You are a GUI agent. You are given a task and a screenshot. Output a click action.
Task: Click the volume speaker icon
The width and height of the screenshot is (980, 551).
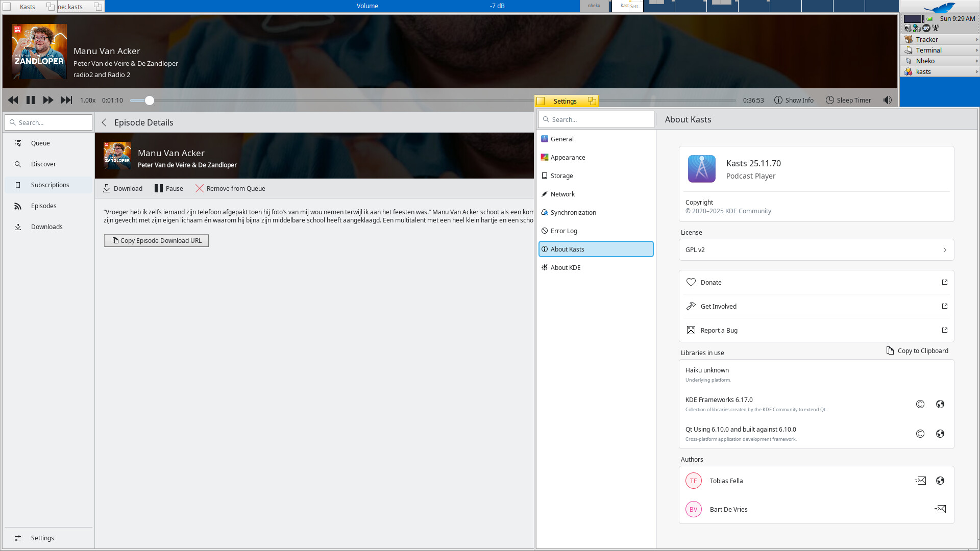point(888,101)
